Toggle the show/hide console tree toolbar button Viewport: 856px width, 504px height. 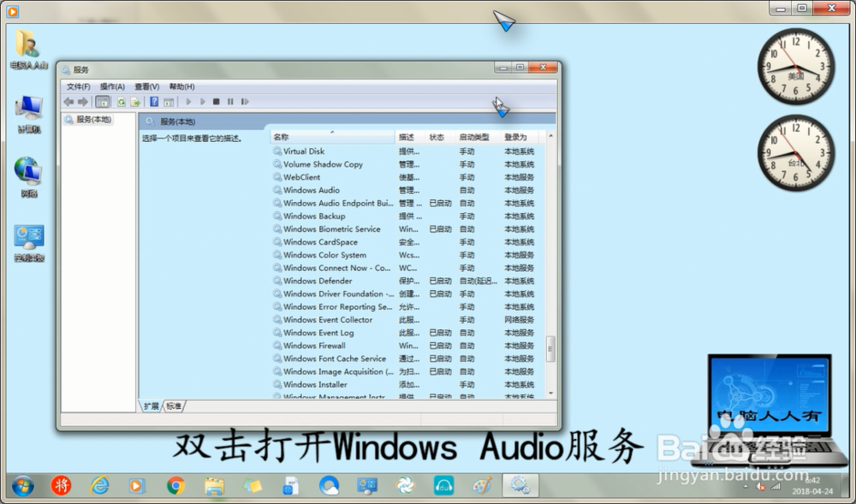click(x=102, y=102)
